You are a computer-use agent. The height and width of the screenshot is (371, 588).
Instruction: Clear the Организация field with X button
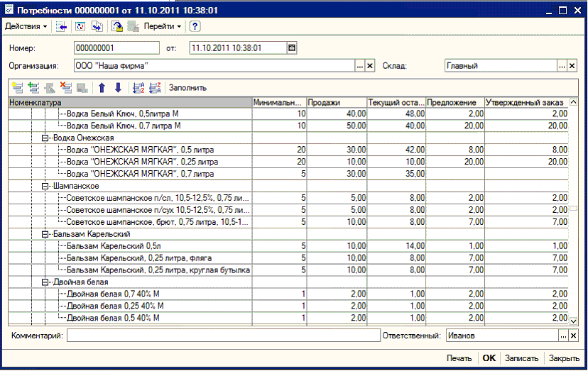pos(369,66)
